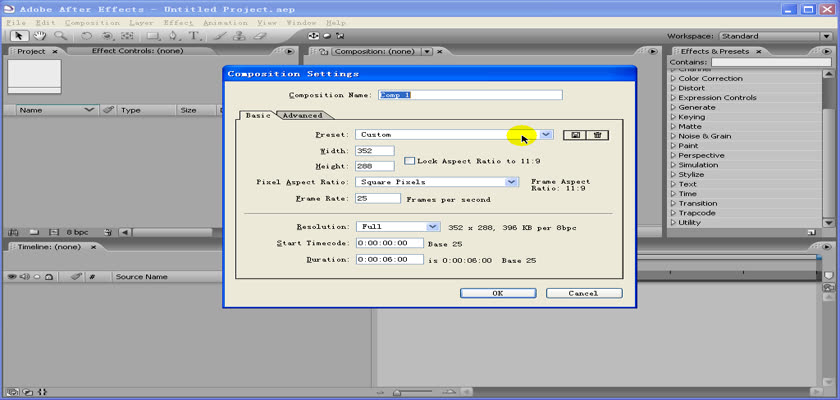Click the Timeline zoom slider handle
The width and height of the screenshot is (840, 400).
[397, 393]
